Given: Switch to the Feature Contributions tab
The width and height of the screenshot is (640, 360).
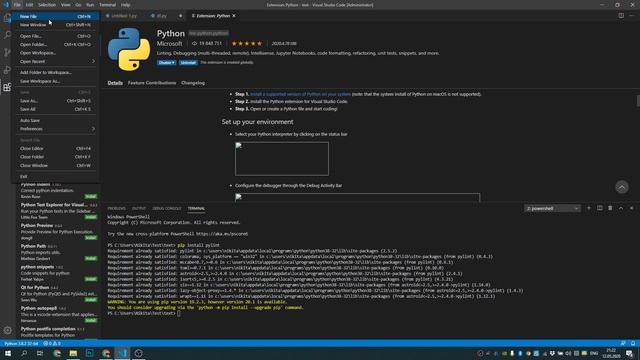Looking at the screenshot, I should [x=152, y=83].
